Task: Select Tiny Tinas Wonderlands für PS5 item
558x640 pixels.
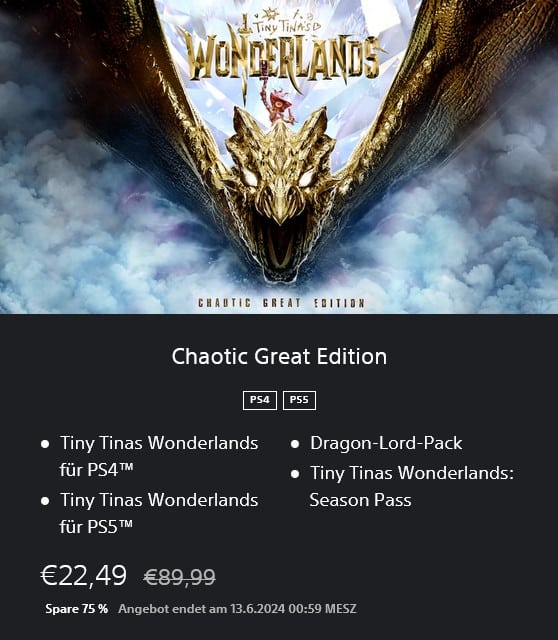Action: point(159,513)
